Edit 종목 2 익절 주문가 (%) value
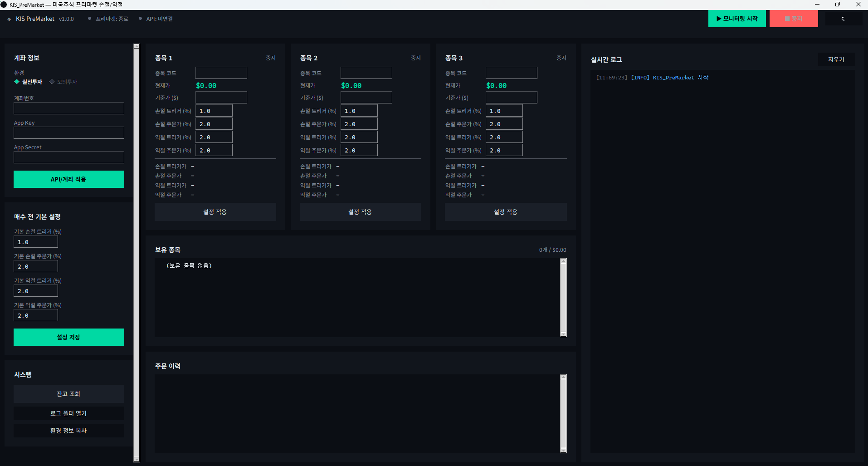Screen dimensions: 868x466 tap(359, 150)
